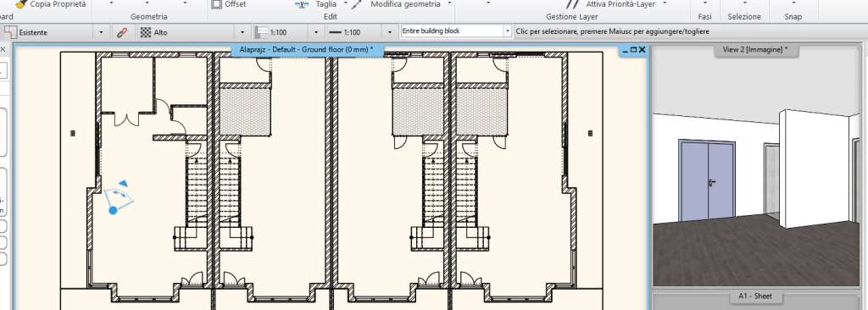Select the blue camera marker in floor plan

pyautogui.click(x=118, y=197)
